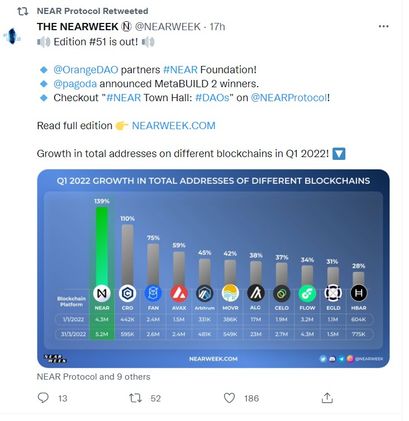409x421 pixels.
Task: Click the NEAR logo in the chart
Action: pyautogui.click(x=102, y=293)
